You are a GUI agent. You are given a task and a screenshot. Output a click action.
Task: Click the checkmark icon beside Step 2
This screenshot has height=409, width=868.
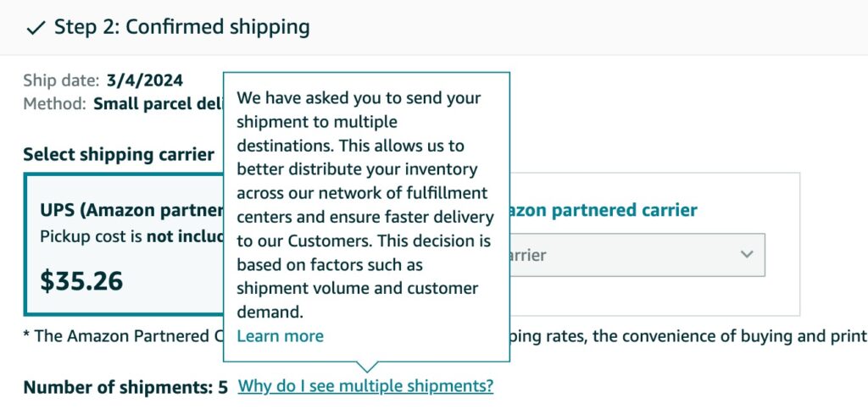click(x=36, y=28)
